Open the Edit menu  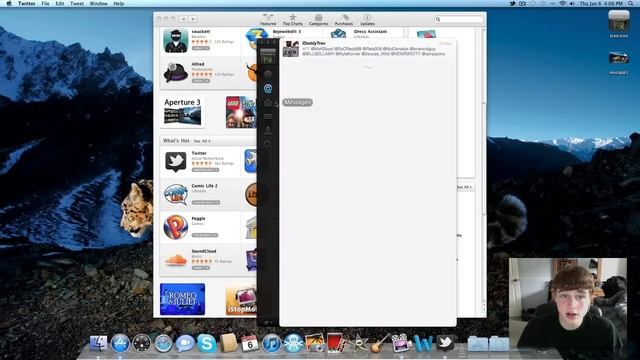coord(60,3)
